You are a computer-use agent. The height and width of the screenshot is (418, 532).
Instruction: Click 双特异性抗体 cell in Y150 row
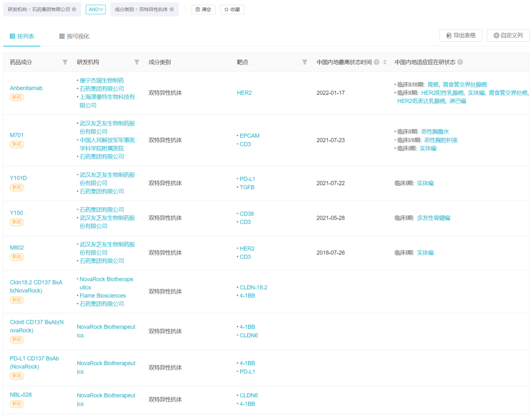[x=165, y=218]
